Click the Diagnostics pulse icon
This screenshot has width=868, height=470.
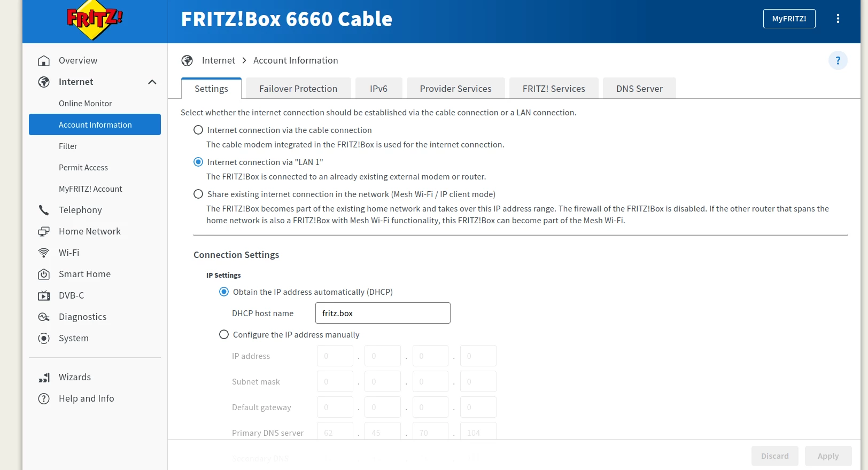(44, 317)
